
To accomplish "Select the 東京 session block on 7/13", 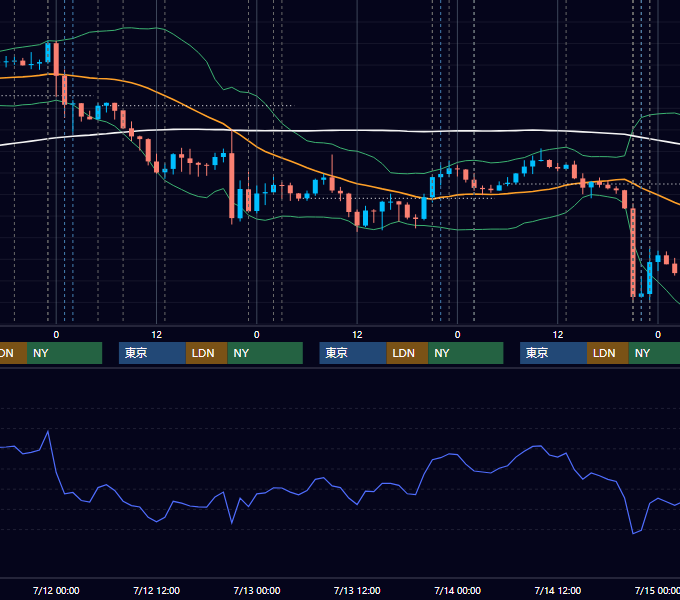I will click(353, 353).
